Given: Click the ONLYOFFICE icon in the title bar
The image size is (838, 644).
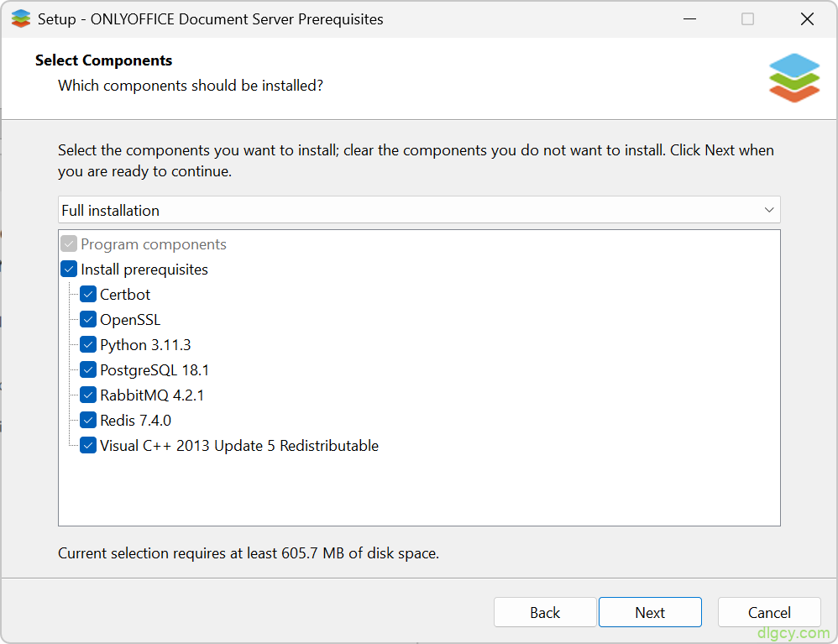Looking at the screenshot, I should pos(21,18).
